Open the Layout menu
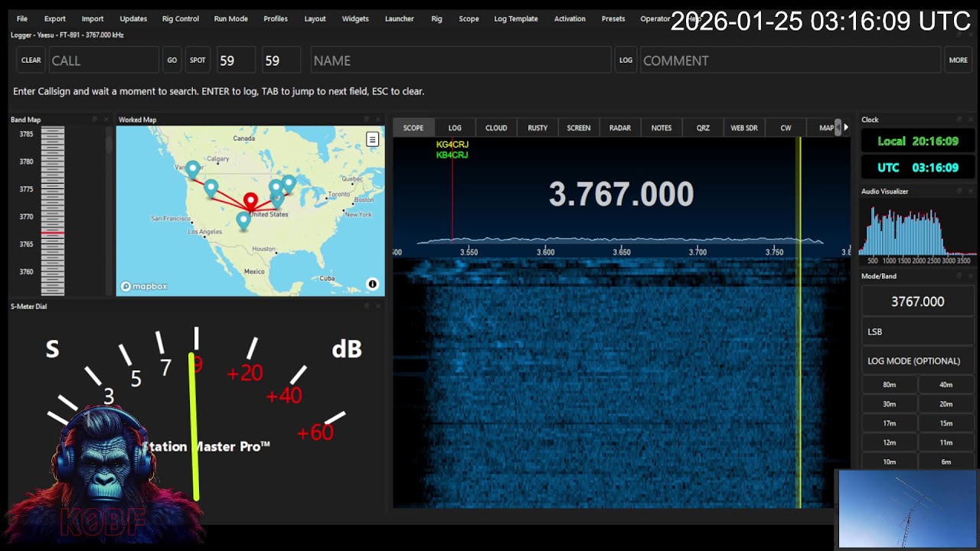This screenshot has height=551, width=980. click(x=315, y=19)
